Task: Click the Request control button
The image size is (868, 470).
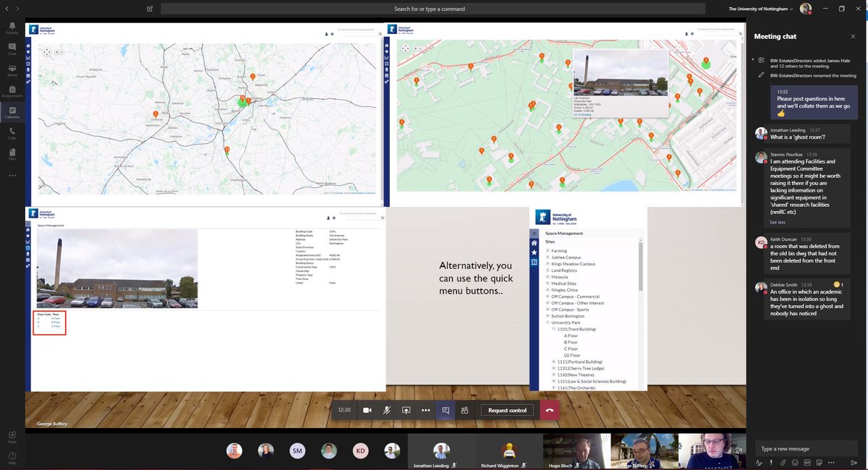Action: click(507, 410)
